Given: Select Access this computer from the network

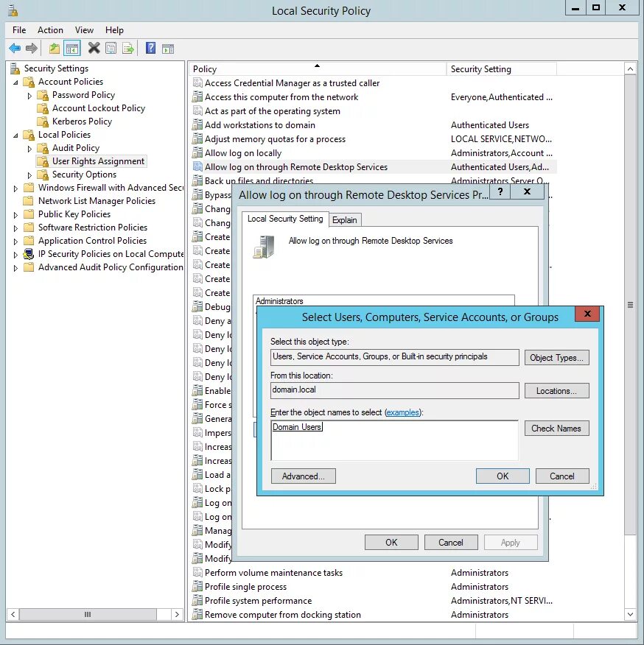Looking at the screenshot, I should [x=281, y=97].
